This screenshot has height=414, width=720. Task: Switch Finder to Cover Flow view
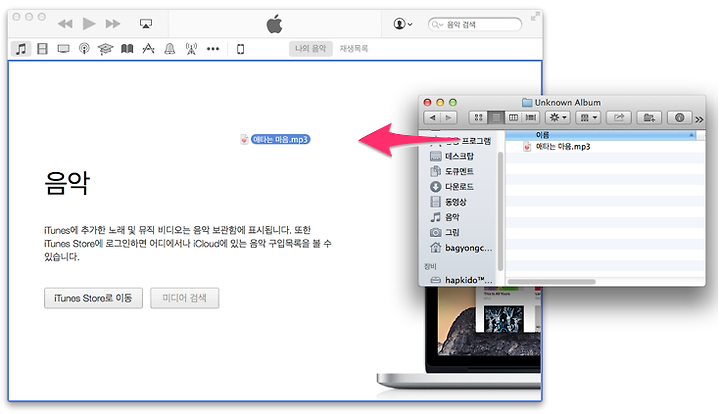(531, 118)
